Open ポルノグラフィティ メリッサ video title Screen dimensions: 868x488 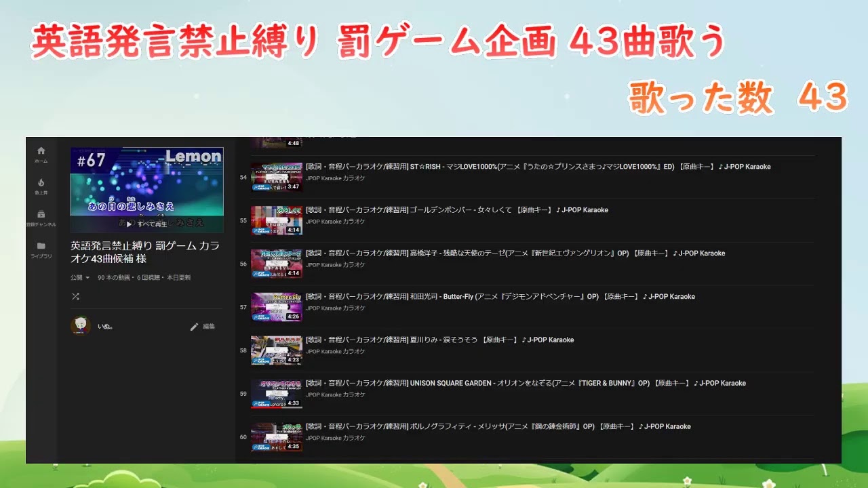coord(498,427)
